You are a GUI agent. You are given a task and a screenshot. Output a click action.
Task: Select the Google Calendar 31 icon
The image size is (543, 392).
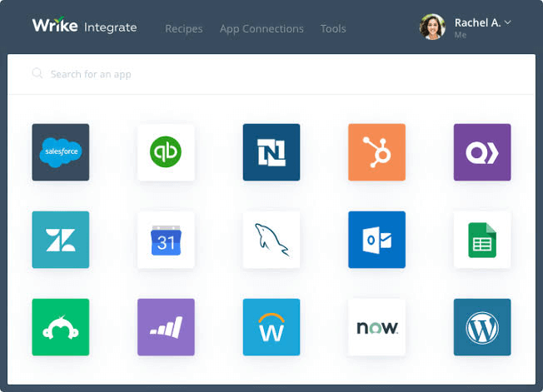click(x=166, y=240)
